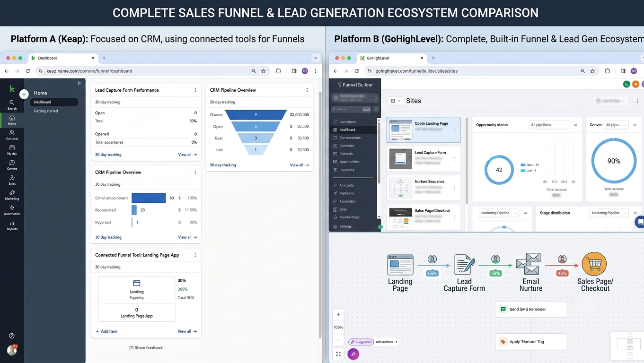Open options for the Nurture Sequence site
This screenshot has height=363, width=644.
click(454, 188)
